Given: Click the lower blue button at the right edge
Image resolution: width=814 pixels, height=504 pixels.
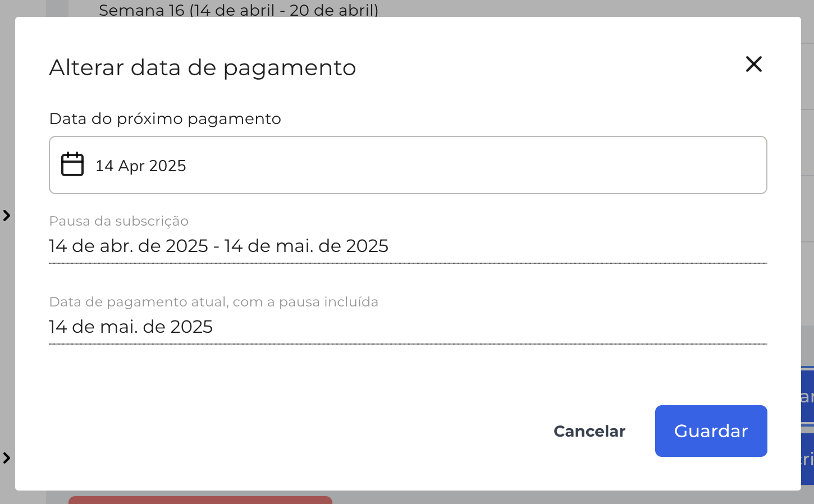Looking at the screenshot, I should tap(807, 459).
